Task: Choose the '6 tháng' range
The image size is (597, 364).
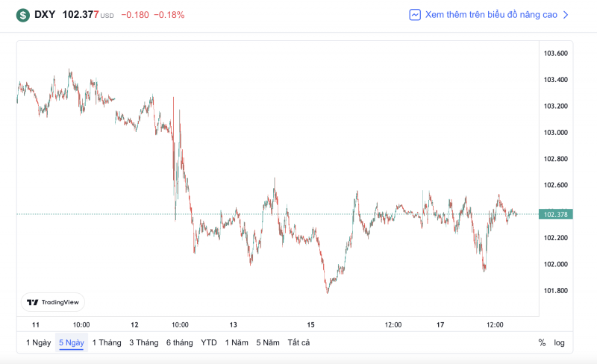Action: click(180, 342)
